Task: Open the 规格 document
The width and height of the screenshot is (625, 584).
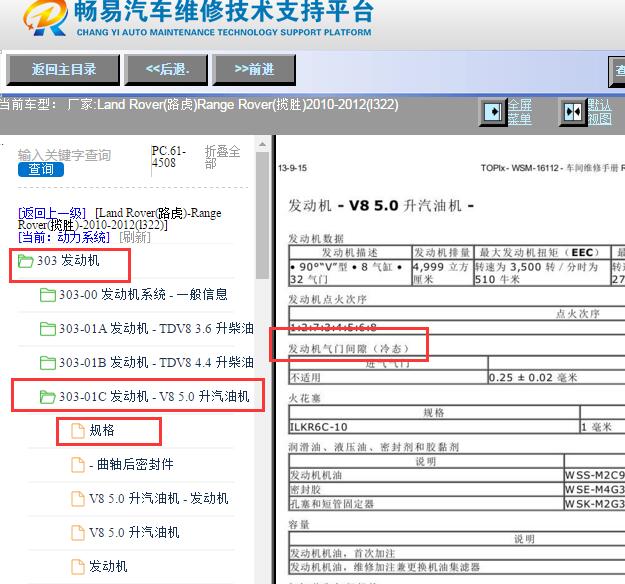Action: (x=102, y=431)
